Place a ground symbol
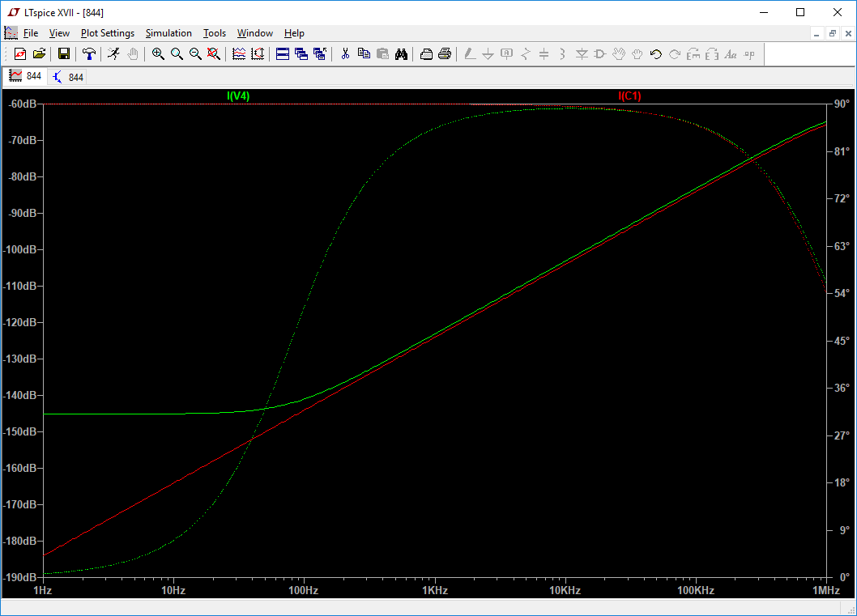The width and height of the screenshot is (857, 616). [x=488, y=54]
